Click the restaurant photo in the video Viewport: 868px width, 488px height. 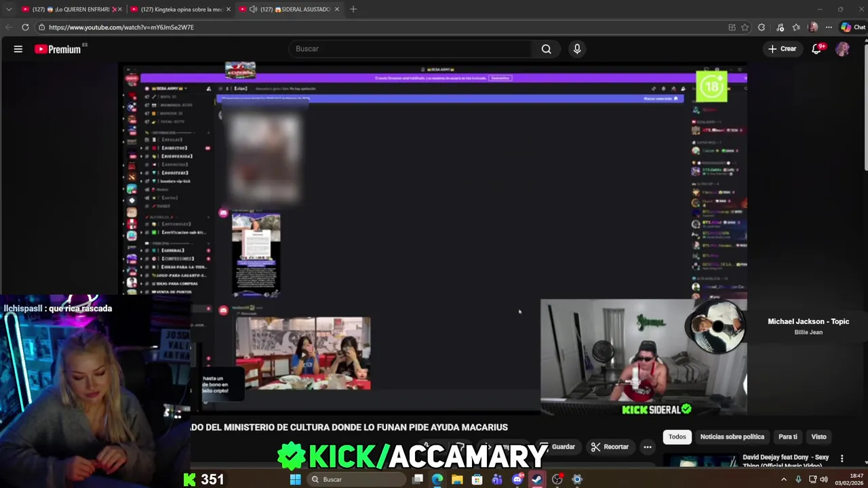click(303, 353)
